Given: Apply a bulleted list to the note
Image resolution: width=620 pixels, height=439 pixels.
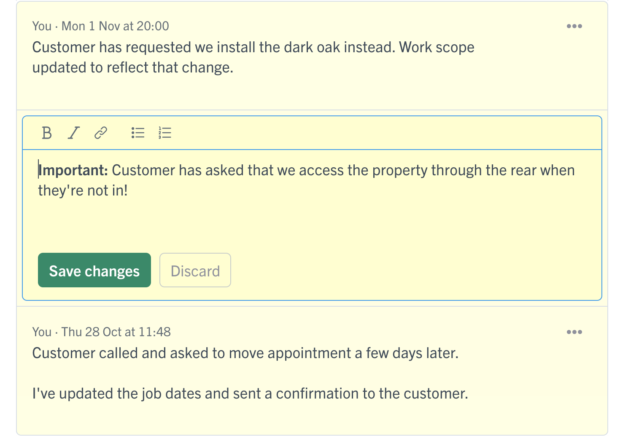Looking at the screenshot, I should [138, 133].
